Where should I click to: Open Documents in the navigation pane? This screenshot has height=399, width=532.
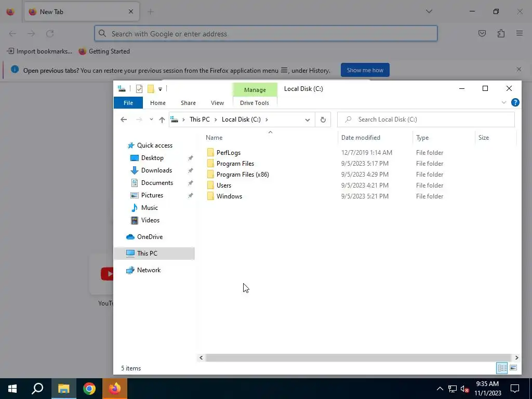(x=157, y=183)
